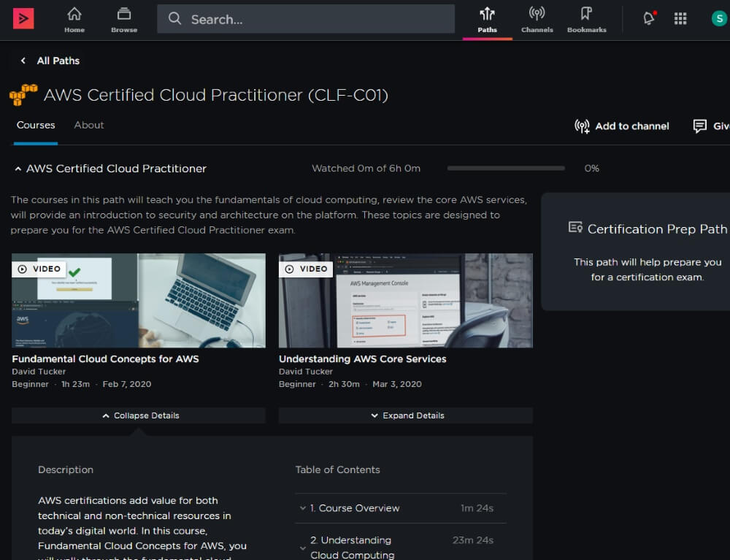Screen dimensions: 730x560
Task: Go back to All Paths
Action: coord(58,61)
